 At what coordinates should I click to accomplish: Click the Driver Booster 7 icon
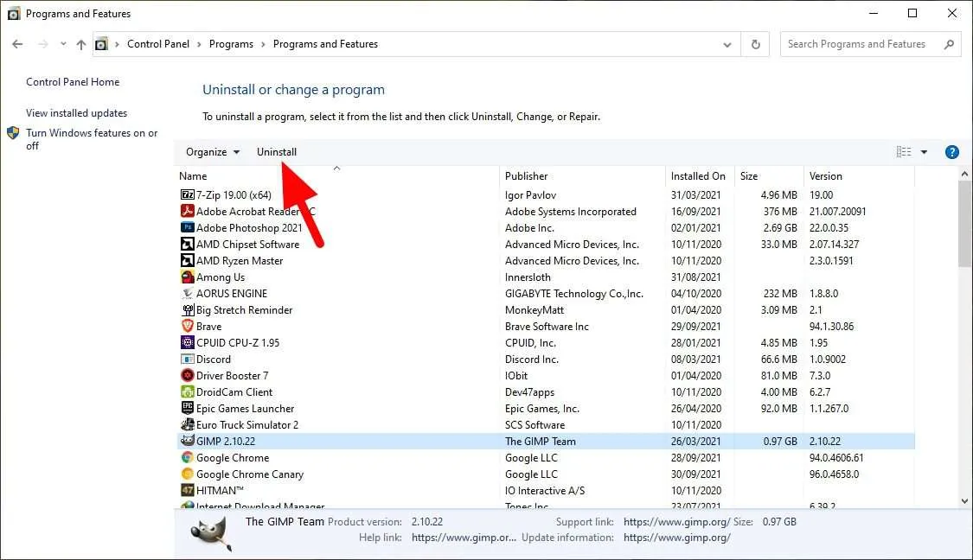187,375
